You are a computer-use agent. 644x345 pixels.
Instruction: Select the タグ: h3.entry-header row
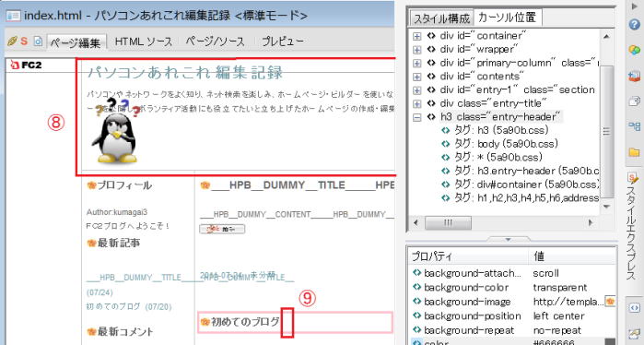click(x=521, y=171)
